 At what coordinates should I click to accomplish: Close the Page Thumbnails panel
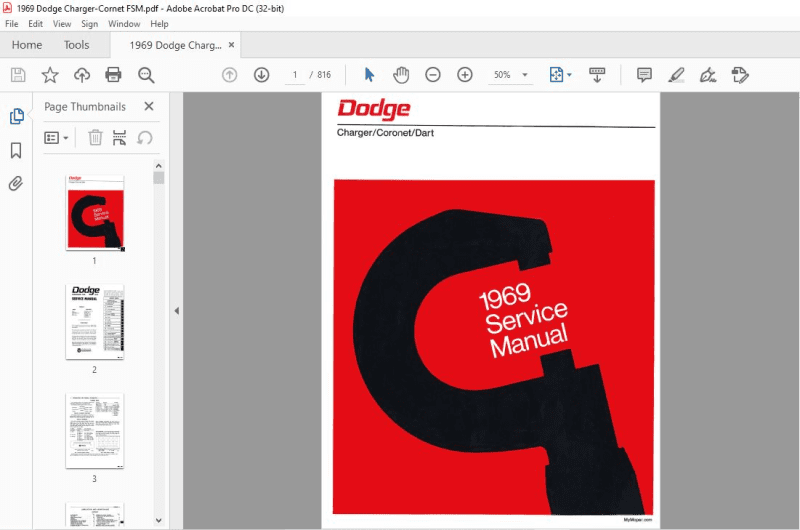click(148, 106)
